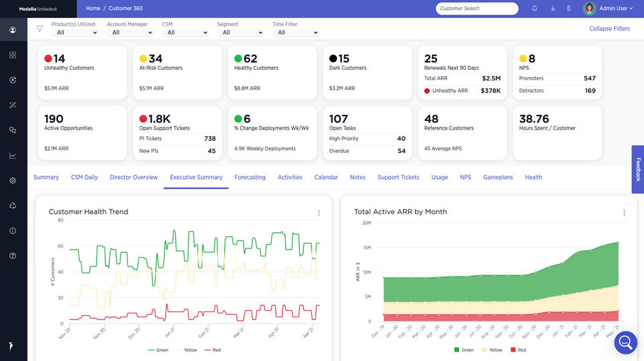This screenshot has height=361, width=644.
Task: Toggle the Red series in ARR chart legend
Action: (519, 350)
